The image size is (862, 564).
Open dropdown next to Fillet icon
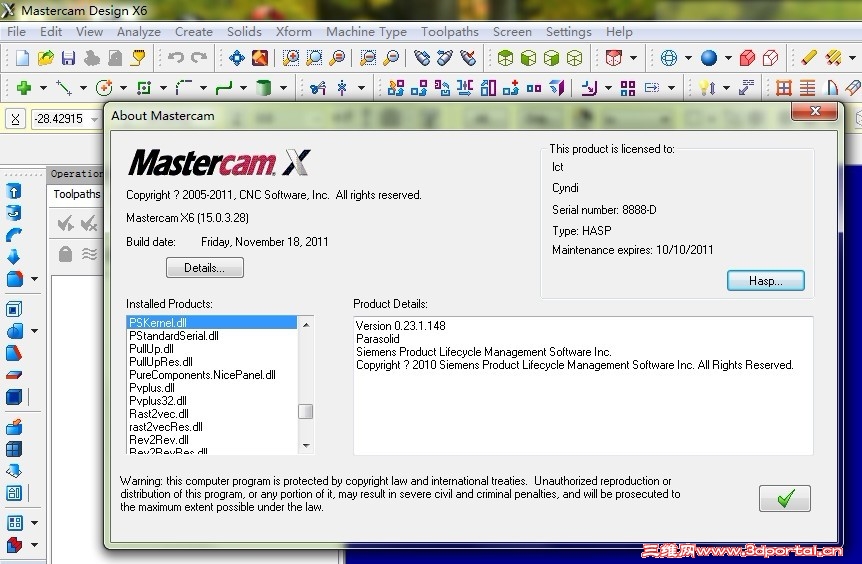point(203,88)
